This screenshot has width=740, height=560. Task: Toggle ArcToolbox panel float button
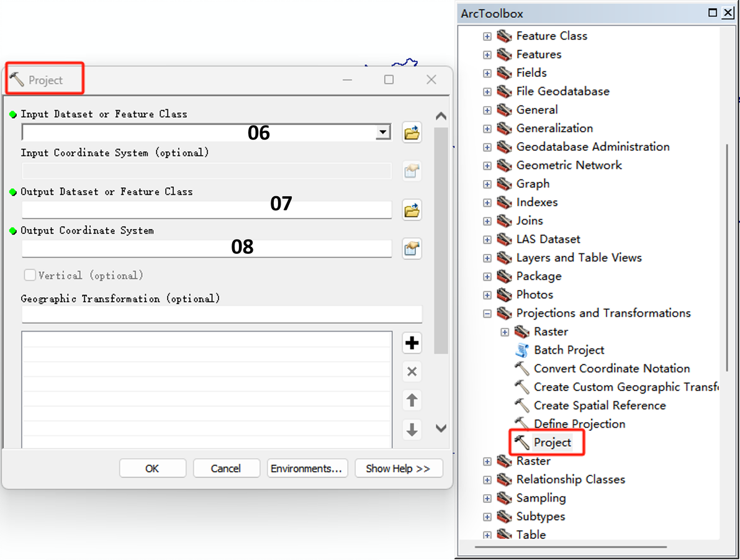pyautogui.click(x=713, y=13)
